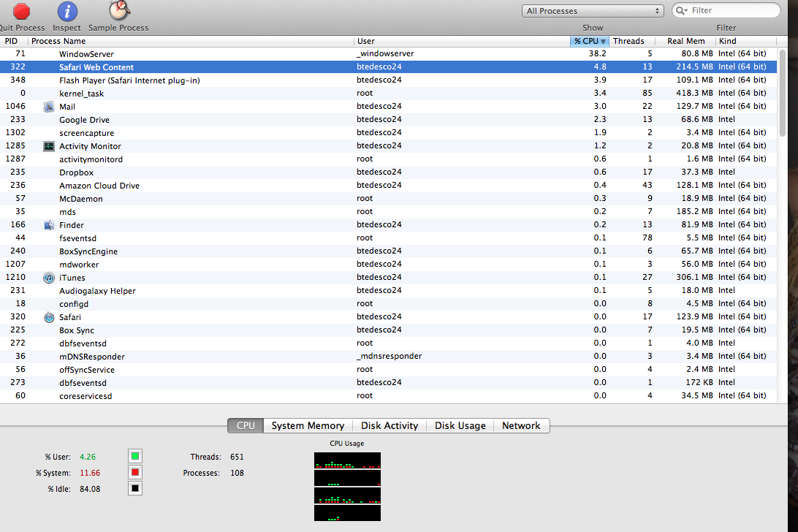Select the Google Drive process
The width and height of the screenshot is (798, 532).
[388, 120]
